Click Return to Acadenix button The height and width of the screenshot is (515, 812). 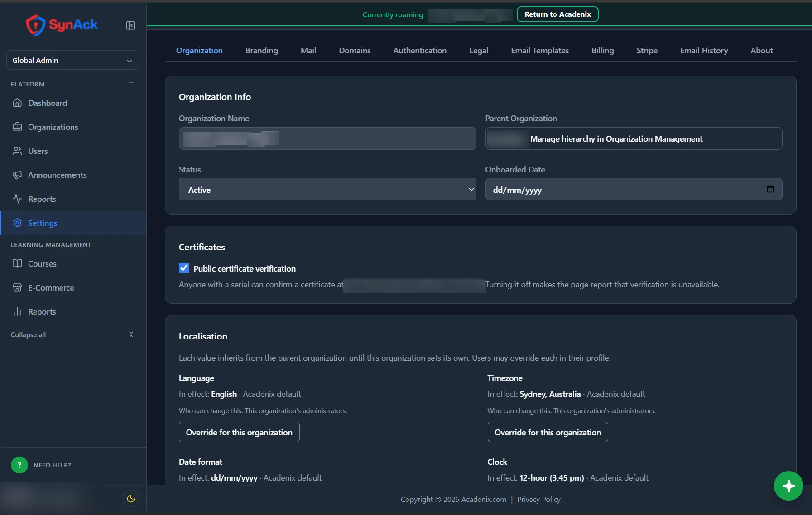pyautogui.click(x=557, y=14)
